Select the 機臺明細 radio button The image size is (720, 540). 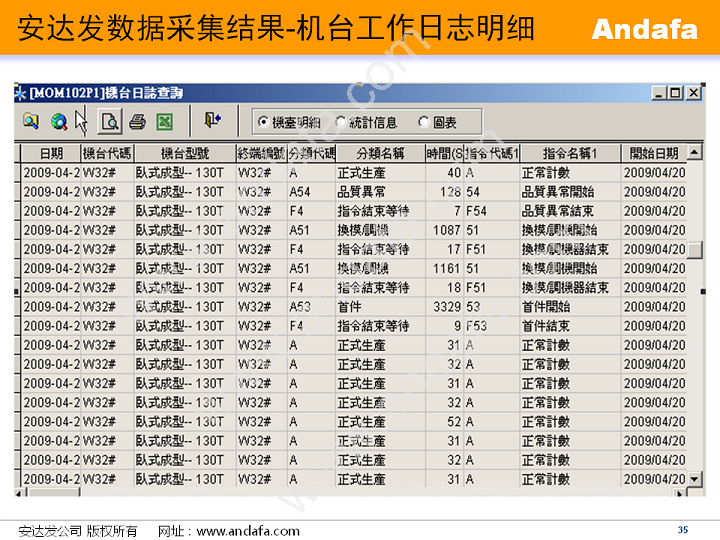point(263,122)
